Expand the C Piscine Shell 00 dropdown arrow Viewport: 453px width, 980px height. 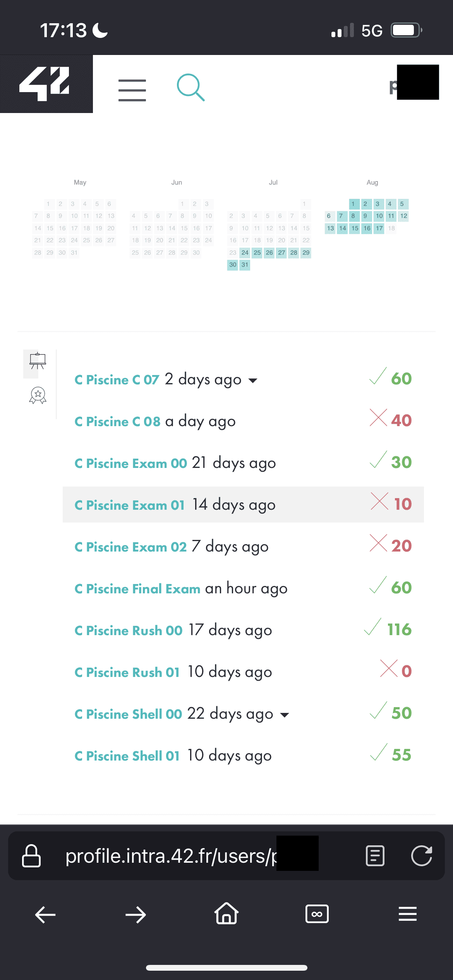tap(285, 715)
